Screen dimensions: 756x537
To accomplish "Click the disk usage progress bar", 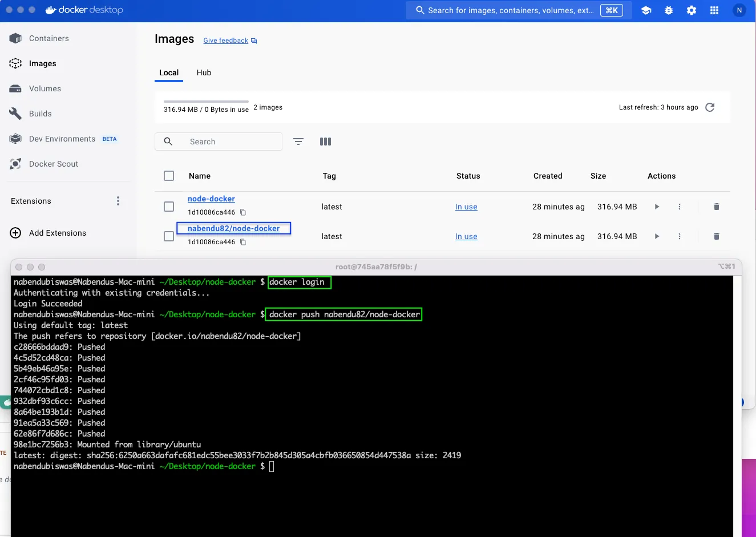I will coord(206,101).
